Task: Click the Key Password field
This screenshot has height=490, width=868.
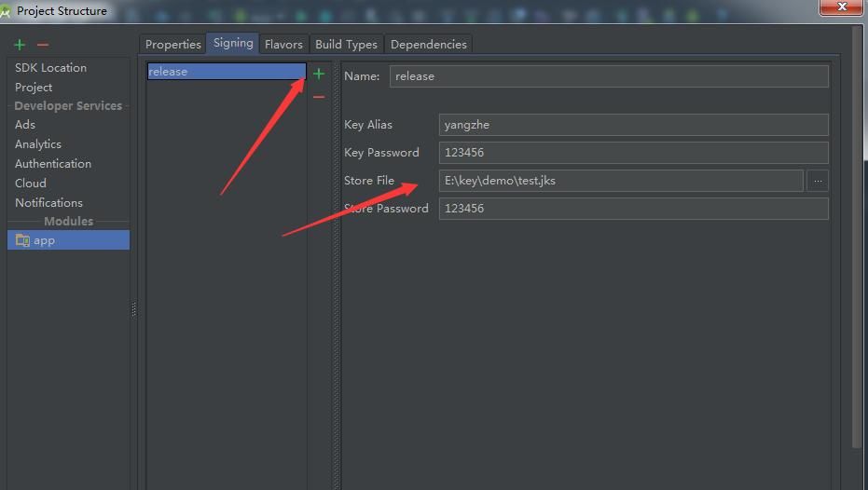Action: pos(634,153)
